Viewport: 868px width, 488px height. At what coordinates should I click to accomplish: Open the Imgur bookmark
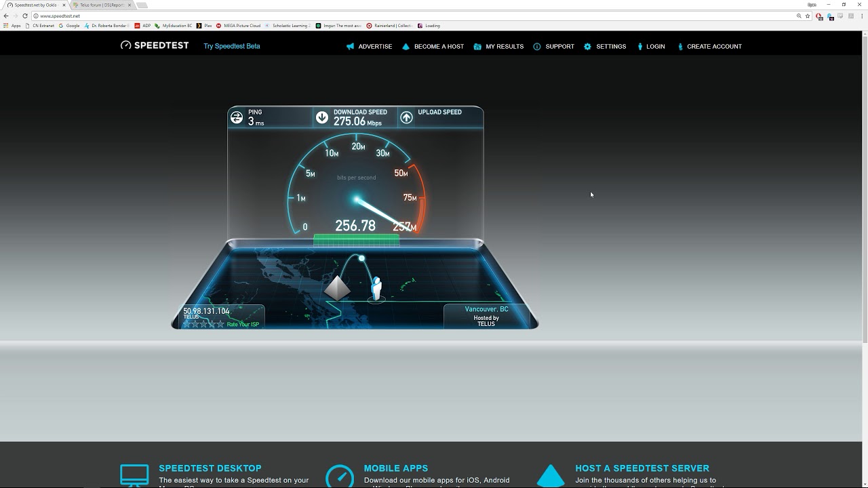tap(338, 26)
